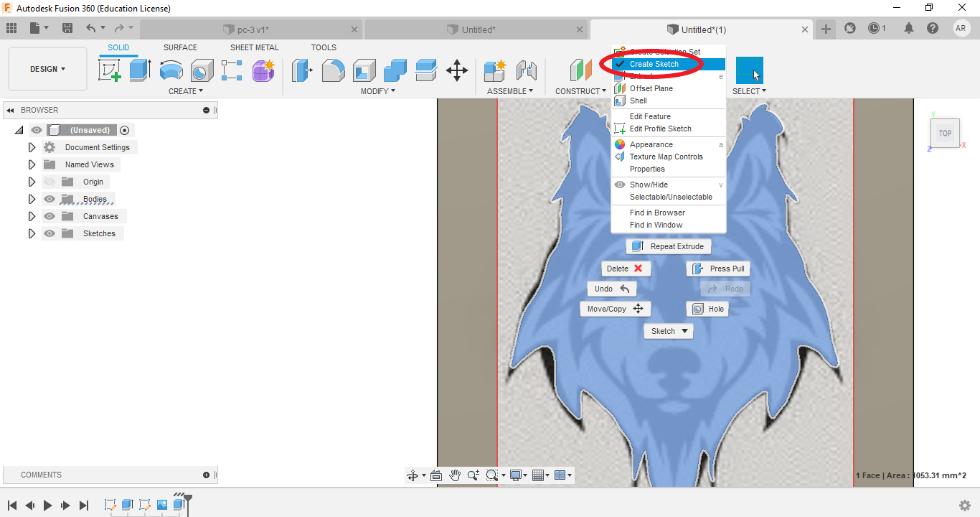Choose Appearance from the context menu
The height and width of the screenshot is (517, 980).
click(x=669, y=144)
